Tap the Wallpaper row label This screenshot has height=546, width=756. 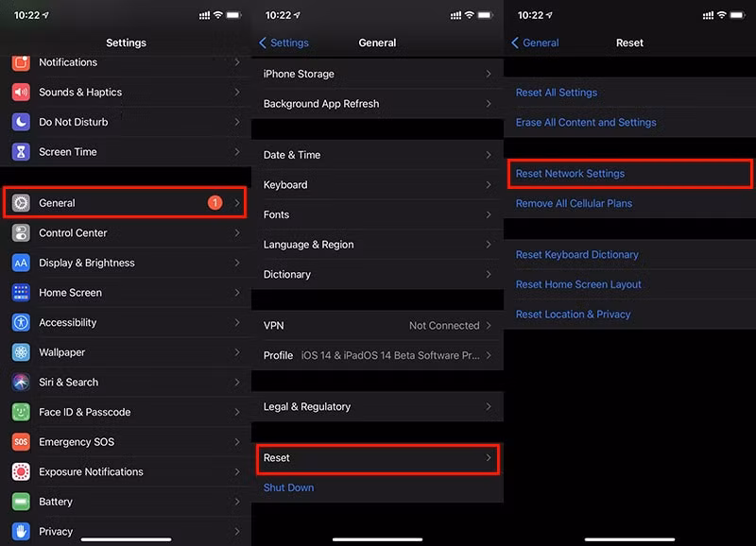61,352
